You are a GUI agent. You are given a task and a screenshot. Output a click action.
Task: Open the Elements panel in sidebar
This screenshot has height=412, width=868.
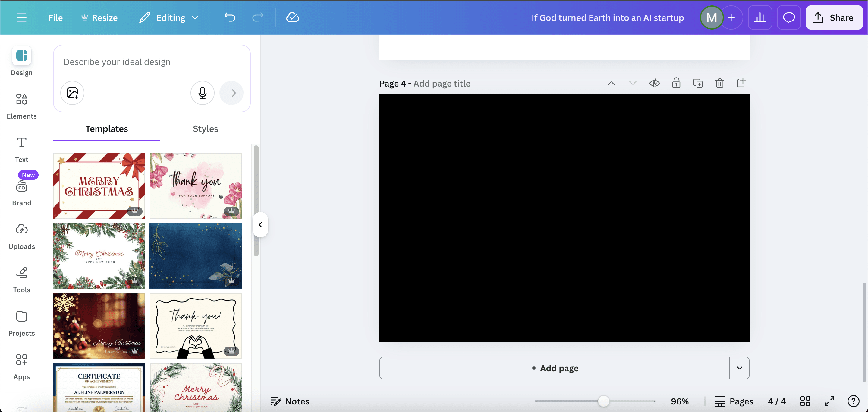(x=22, y=106)
